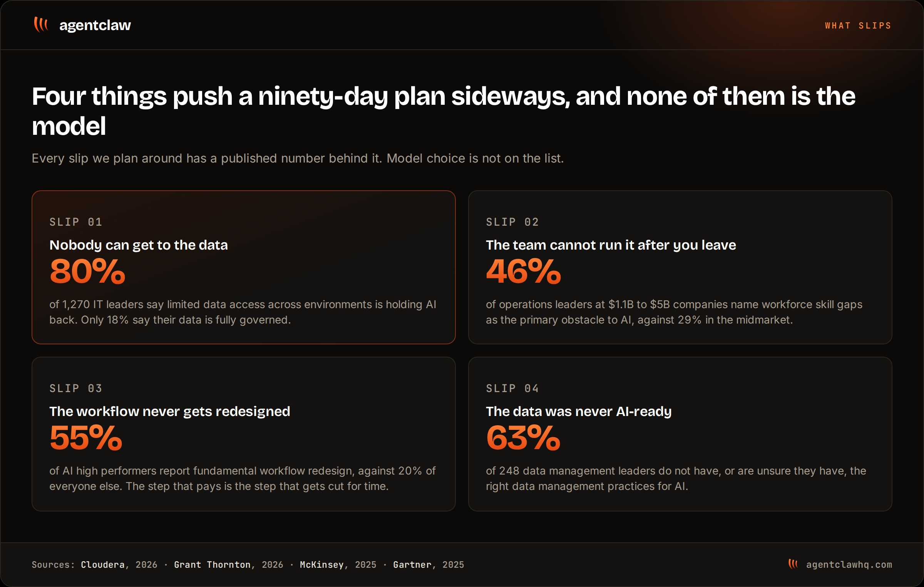Click the Gartner, 2025 source

point(429,565)
